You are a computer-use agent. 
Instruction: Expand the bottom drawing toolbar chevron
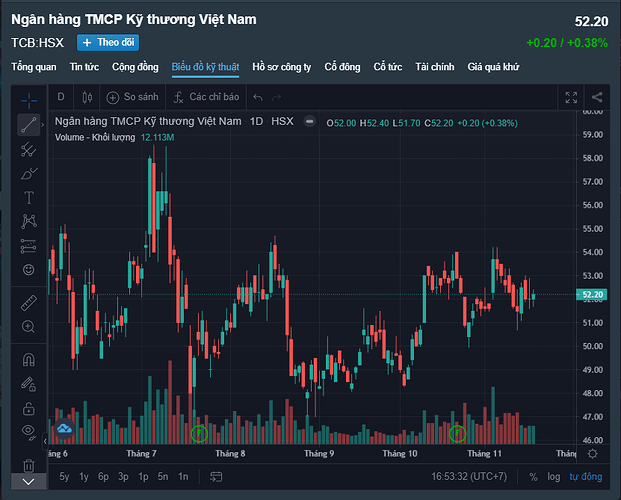(29, 481)
